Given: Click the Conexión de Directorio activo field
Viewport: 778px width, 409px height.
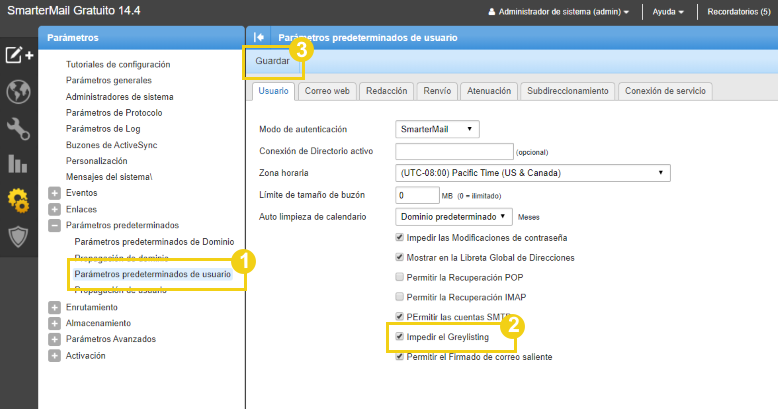Looking at the screenshot, I should (x=454, y=151).
